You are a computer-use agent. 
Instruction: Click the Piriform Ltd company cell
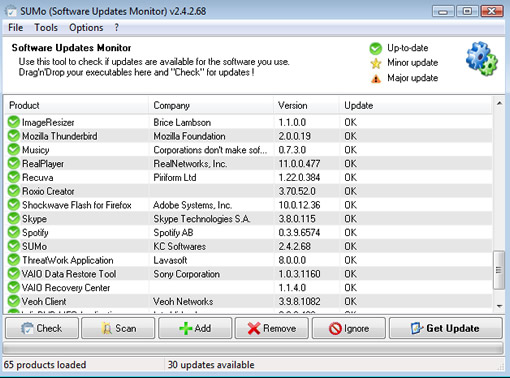175,177
